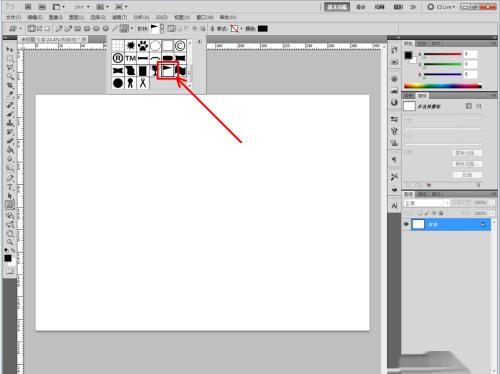This screenshot has height=374, width=500.
Task: Select the Clone Stamp tool
Action: [x=10, y=123]
